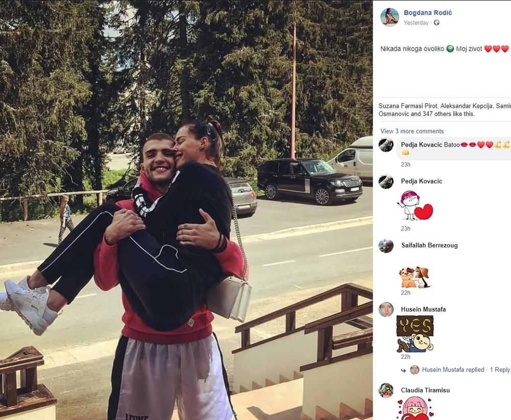Expand View 3 more comments
511x420 pixels.
point(412,131)
